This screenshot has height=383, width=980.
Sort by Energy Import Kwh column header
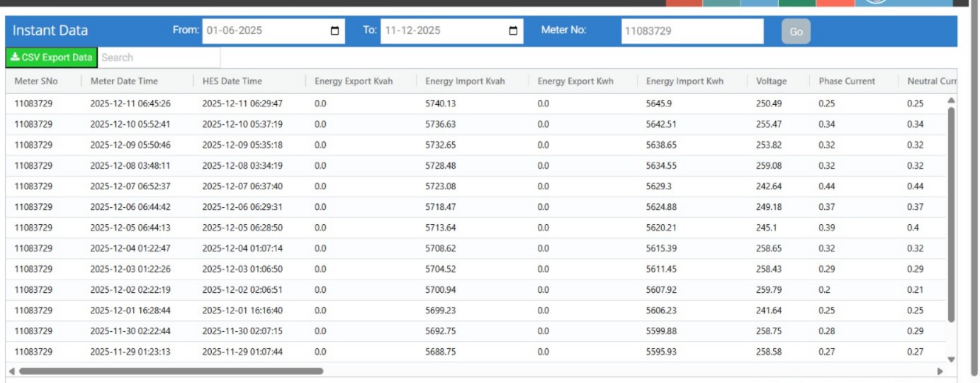[685, 81]
